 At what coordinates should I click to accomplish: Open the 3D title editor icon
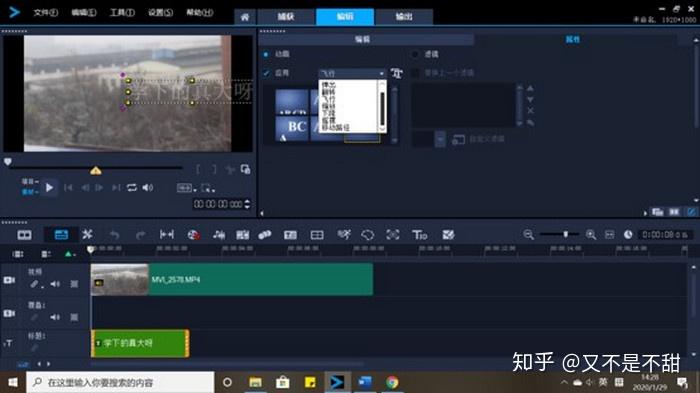[420, 235]
